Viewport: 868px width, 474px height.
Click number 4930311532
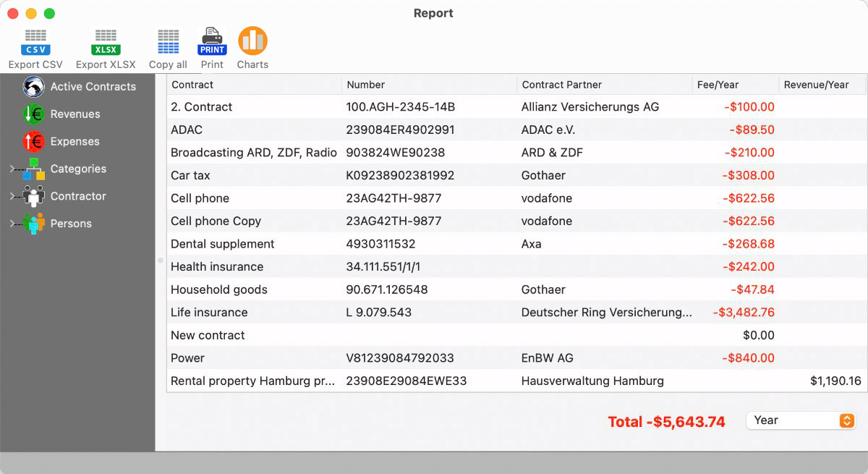(380, 244)
